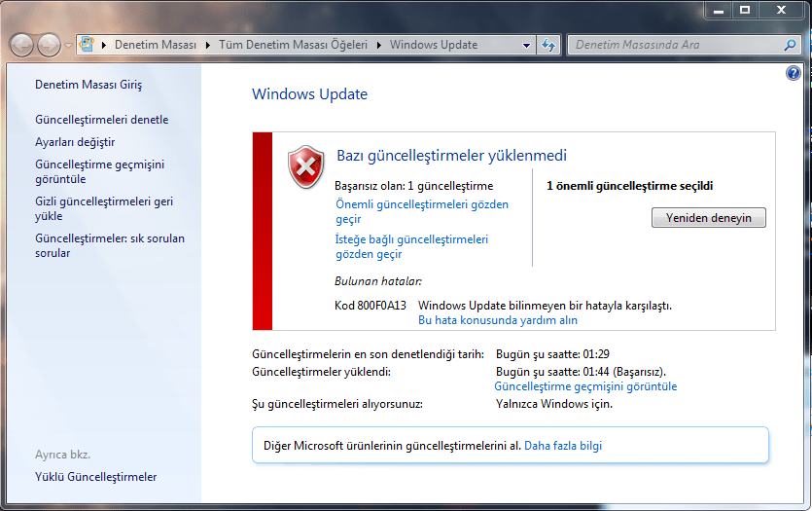Click Bugün şu saatte: 01:29 text
The width and height of the screenshot is (812, 511).
click(552, 354)
